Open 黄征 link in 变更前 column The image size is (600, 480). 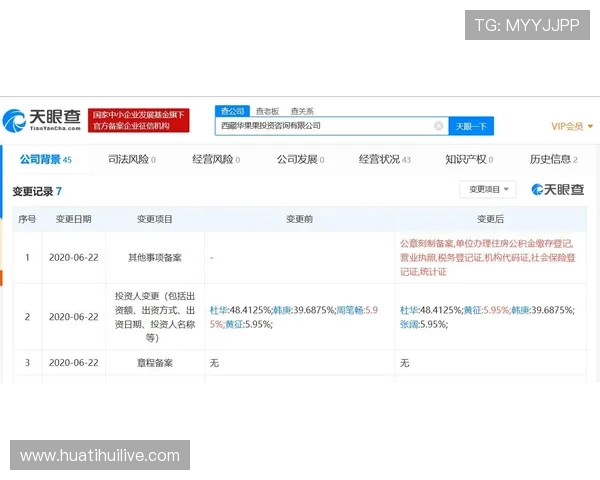[234, 325]
